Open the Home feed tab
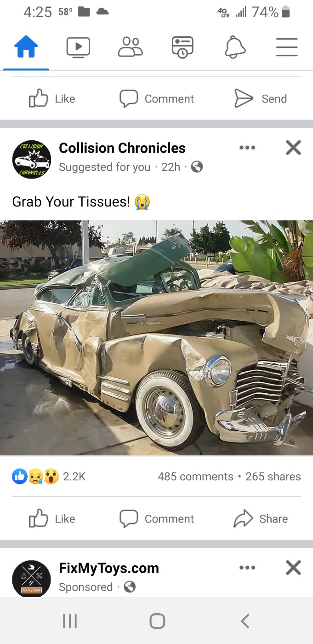 [x=26, y=47]
